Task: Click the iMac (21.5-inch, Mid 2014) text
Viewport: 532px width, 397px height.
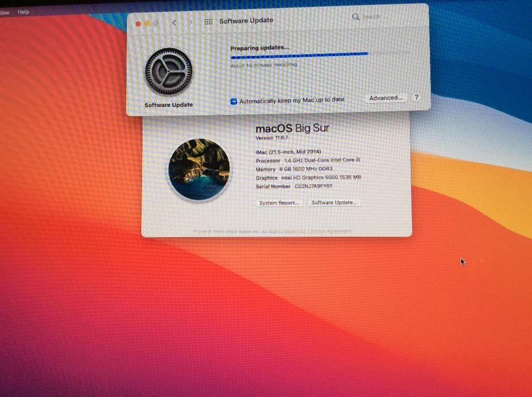Action: tap(288, 151)
